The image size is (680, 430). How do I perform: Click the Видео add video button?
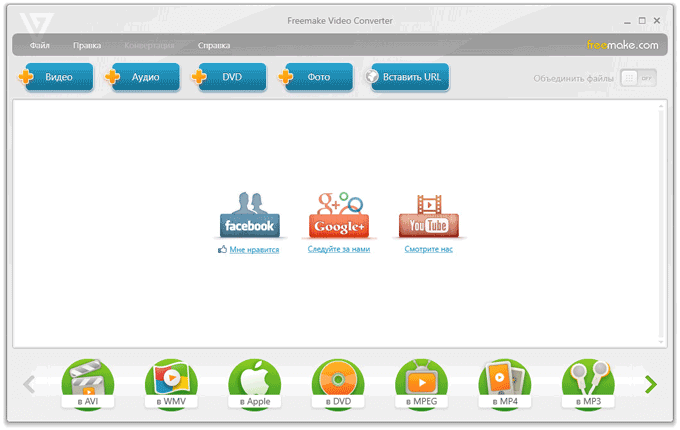pyautogui.click(x=58, y=78)
